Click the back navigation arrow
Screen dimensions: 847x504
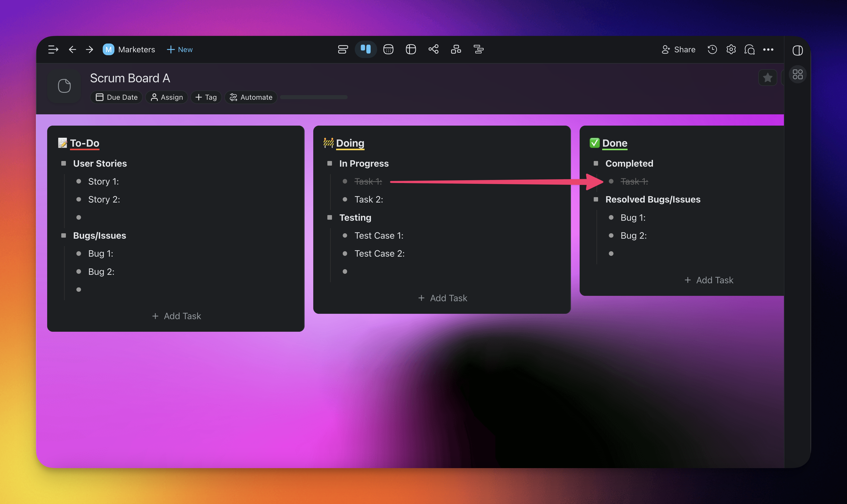72,49
